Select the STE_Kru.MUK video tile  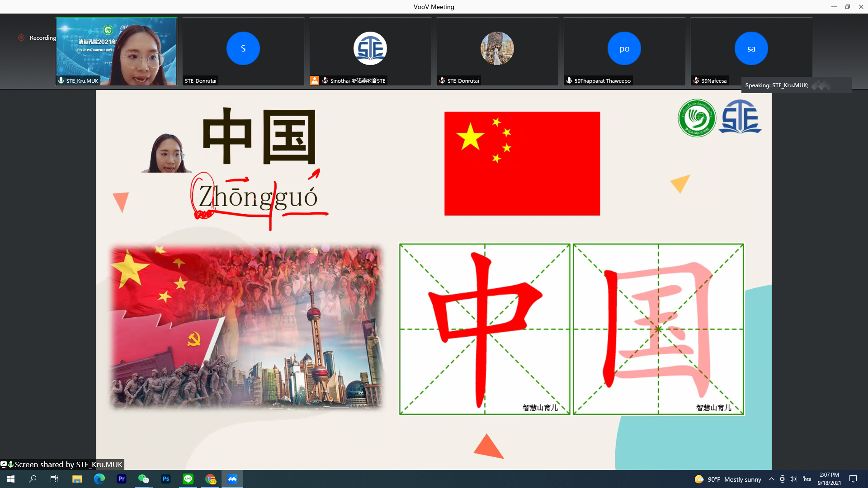click(x=116, y=52)
